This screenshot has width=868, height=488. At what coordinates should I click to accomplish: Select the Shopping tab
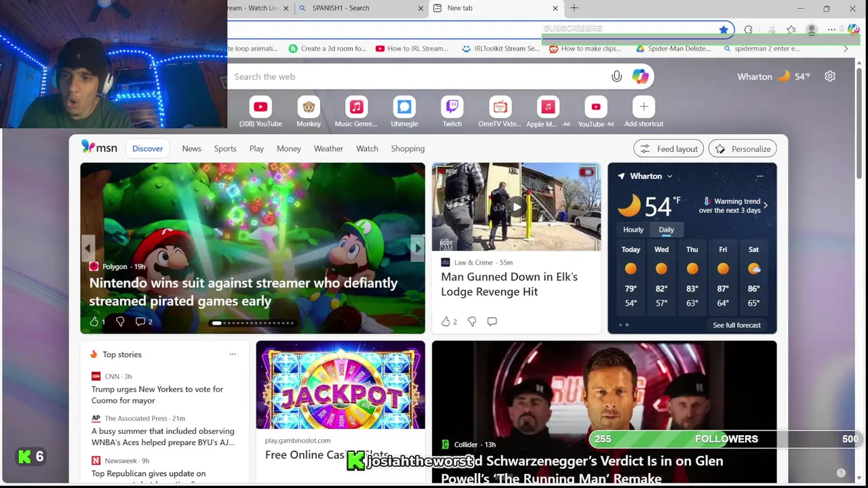tap(408, 148)
